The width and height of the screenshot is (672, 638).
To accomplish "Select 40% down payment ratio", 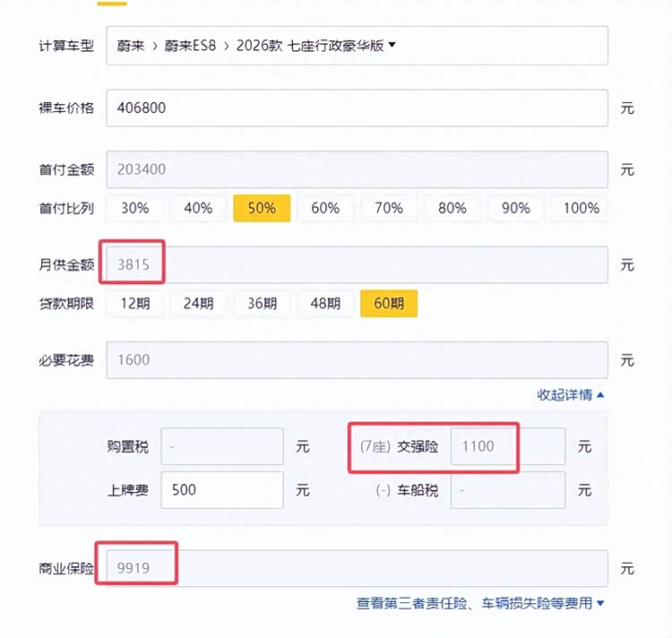I will (x=198, y=208).
